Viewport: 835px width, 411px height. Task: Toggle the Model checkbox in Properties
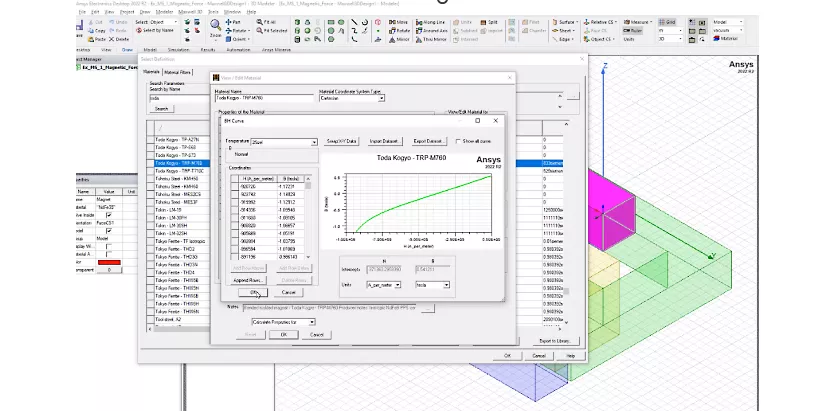pyautogui.click(x=109, y=231)
